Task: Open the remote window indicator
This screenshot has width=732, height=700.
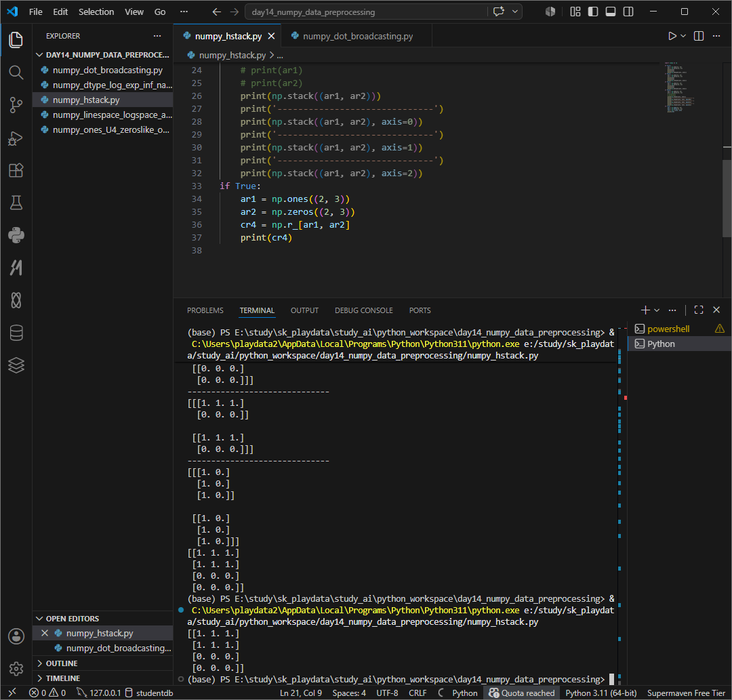Action: (x=13, y=693)
